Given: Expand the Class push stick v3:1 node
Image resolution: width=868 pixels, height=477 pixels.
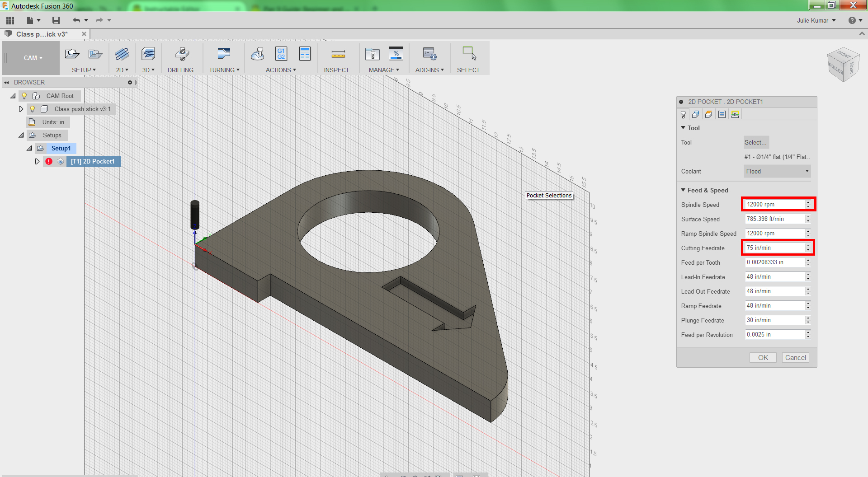Looking at the screenshot, I should coord(21,109).
